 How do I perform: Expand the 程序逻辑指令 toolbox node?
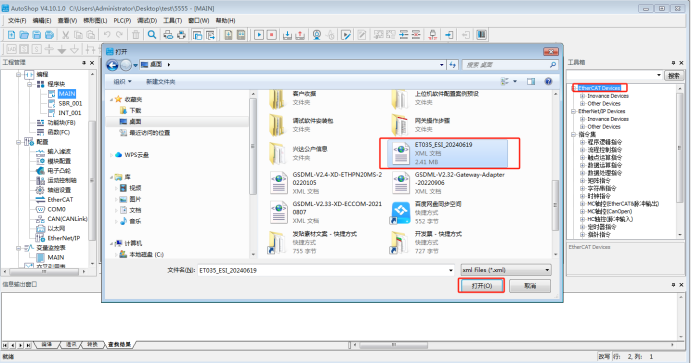(x=582, y=142)
